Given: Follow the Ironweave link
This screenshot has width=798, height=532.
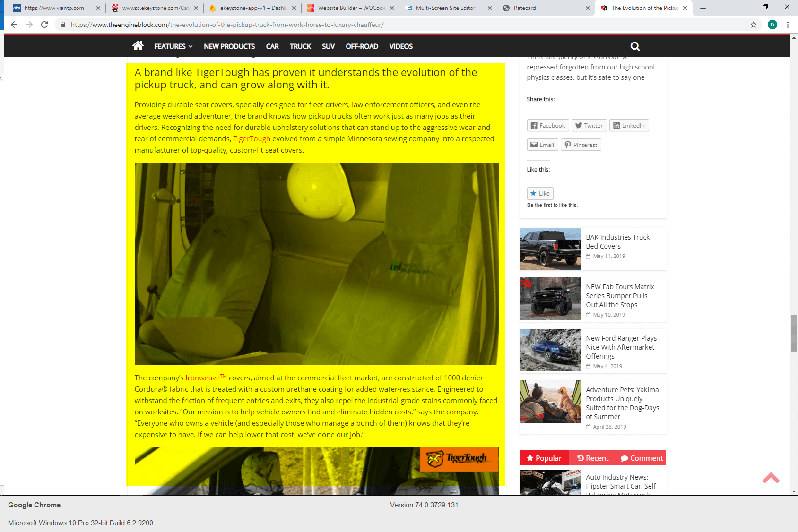Looking at the screenshot, I should point(206,378).
